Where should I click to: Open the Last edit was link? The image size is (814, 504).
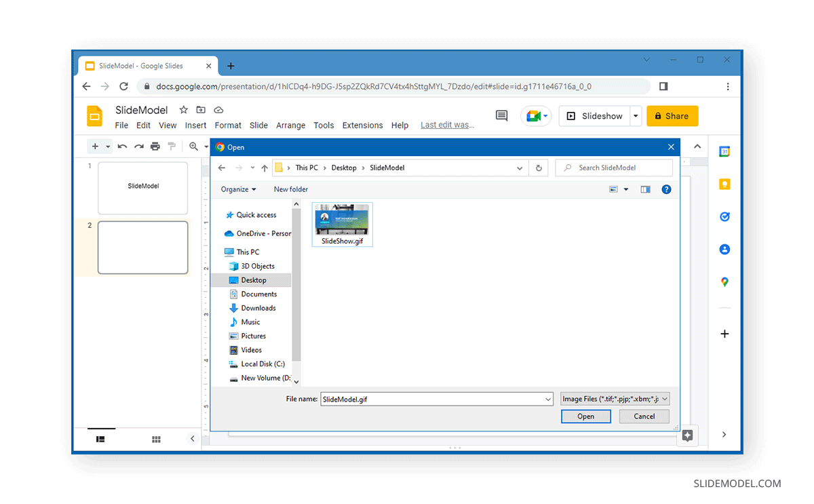pyautogui.click(x=447, y=125)
